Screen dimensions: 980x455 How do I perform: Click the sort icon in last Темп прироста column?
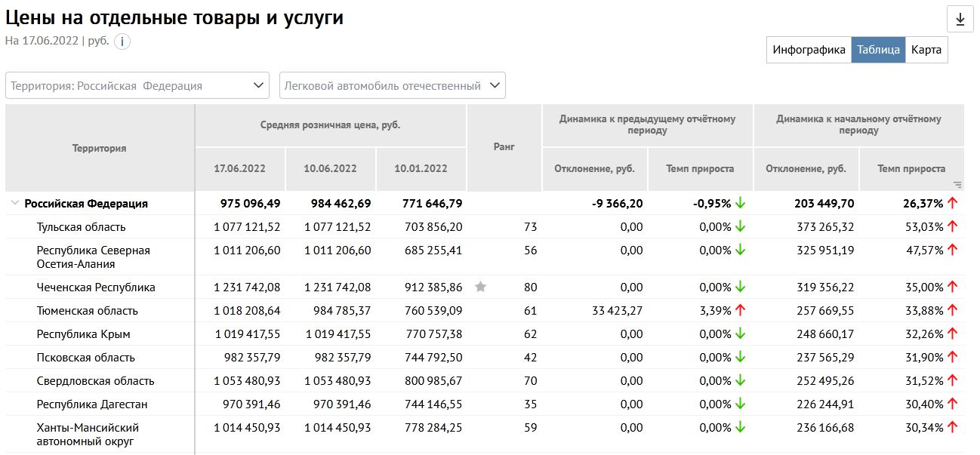tap(957, 184)
